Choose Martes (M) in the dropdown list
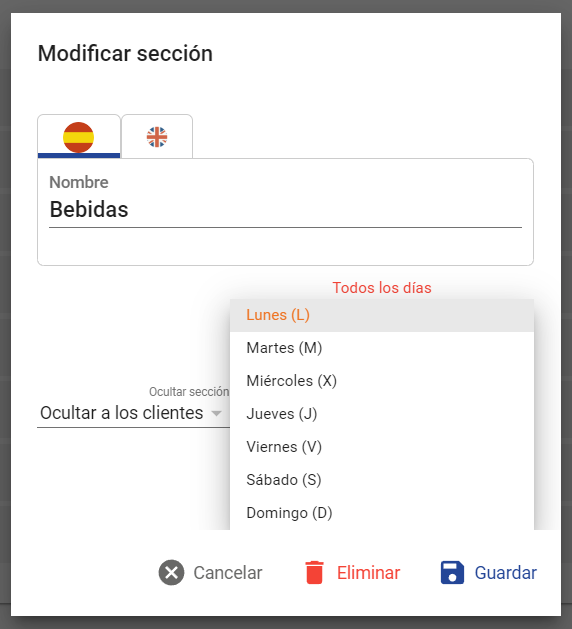 [x=382, y=348]
